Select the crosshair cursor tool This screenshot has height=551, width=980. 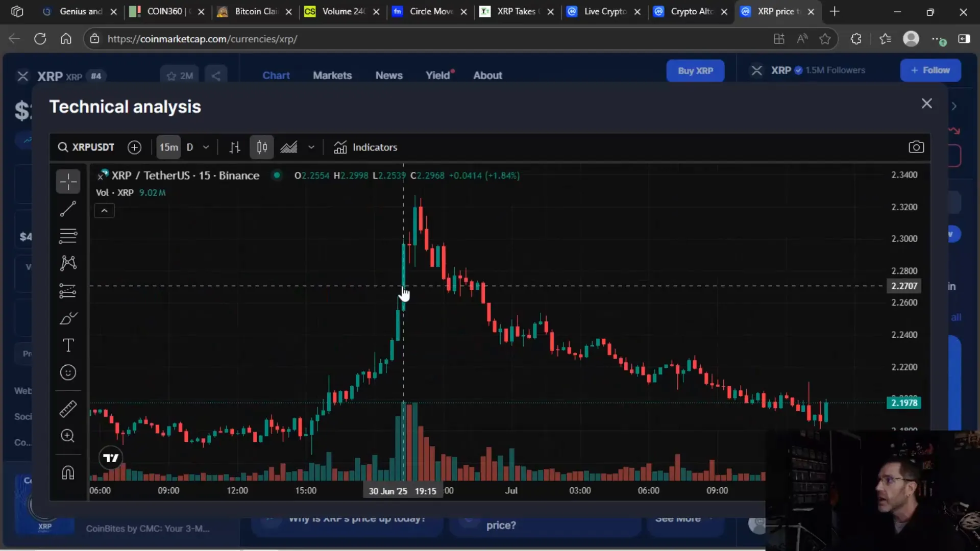pos(68,181)
